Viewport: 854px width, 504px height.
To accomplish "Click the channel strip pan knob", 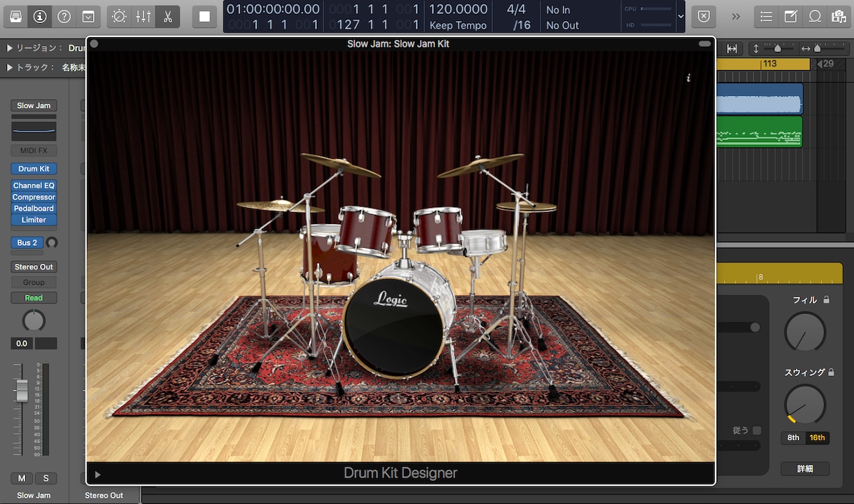I will click(34, 321).
